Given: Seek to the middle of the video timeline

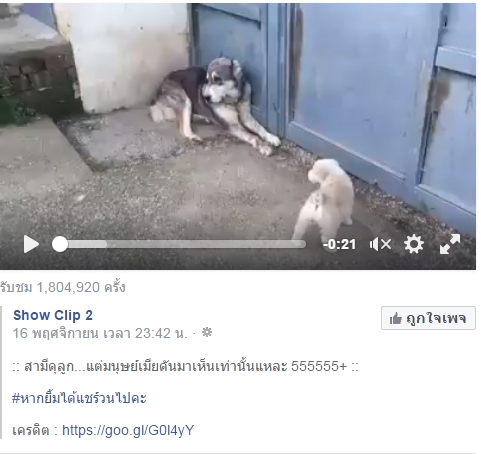Looking at the screenshot, I should coord(179,244).
